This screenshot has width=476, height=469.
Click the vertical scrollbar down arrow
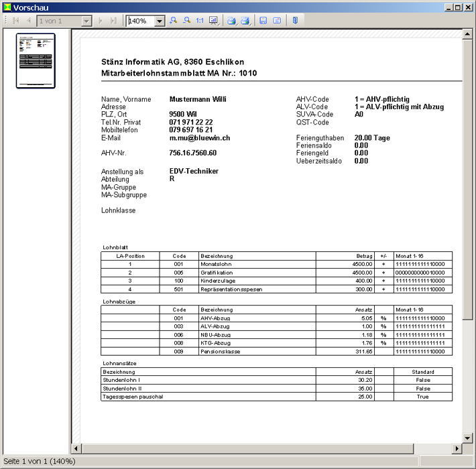point(467,437)
